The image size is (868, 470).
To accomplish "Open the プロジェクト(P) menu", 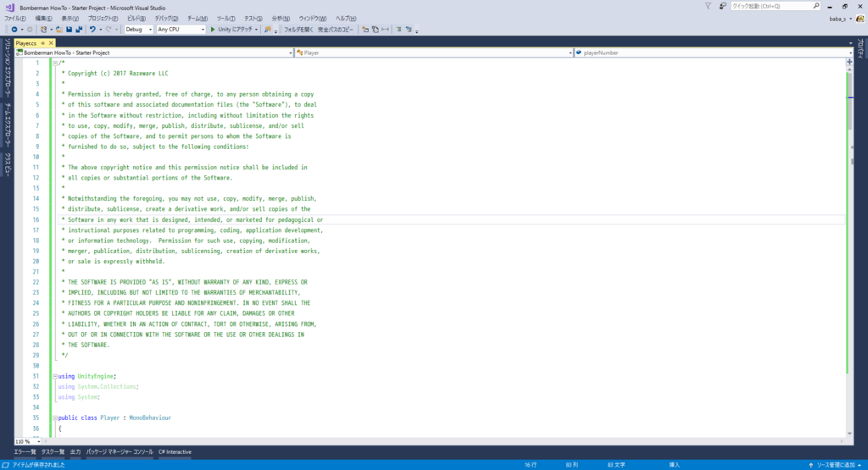I will [x=103, y=19].
